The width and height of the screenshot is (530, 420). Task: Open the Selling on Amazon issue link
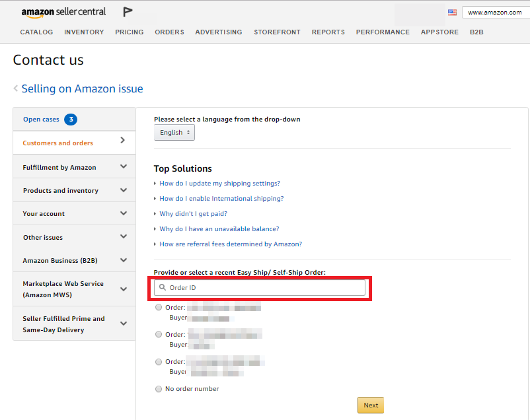click(82, 88)
